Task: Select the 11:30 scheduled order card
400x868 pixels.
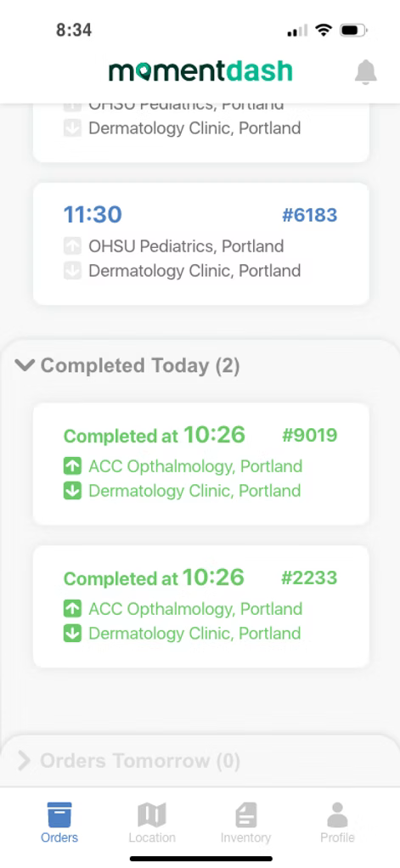Action: click(200, 244)
